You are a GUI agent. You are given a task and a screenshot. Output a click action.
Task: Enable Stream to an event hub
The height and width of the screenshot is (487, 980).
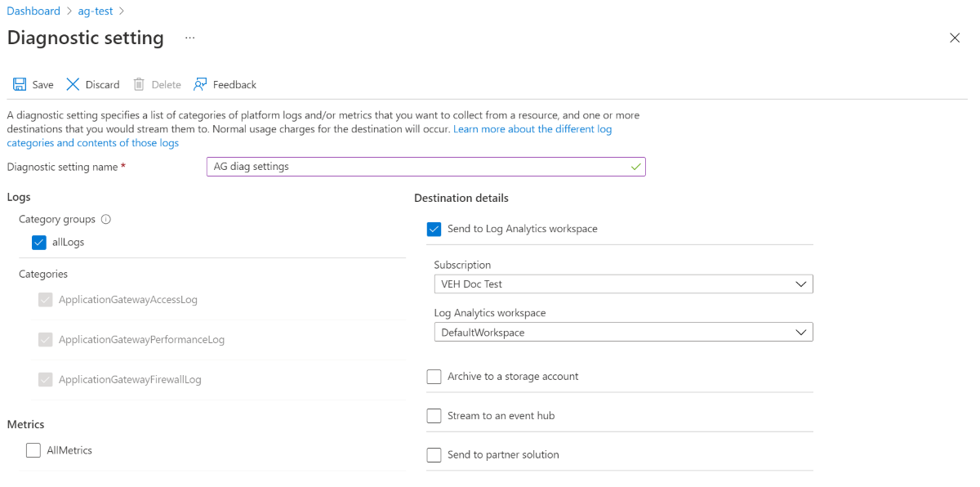coord(434,415)
